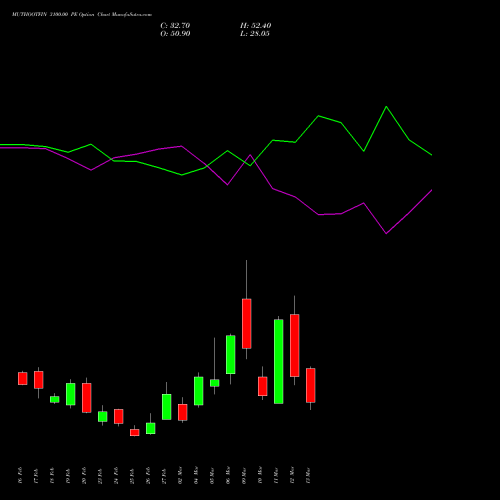This screenshot has width=500, height=500.
Task: Click the 18 Feb date label
Action: point(52,475)
